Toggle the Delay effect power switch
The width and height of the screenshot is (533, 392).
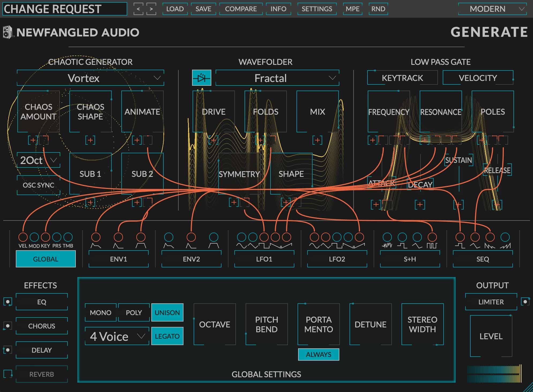coord(8,350)
